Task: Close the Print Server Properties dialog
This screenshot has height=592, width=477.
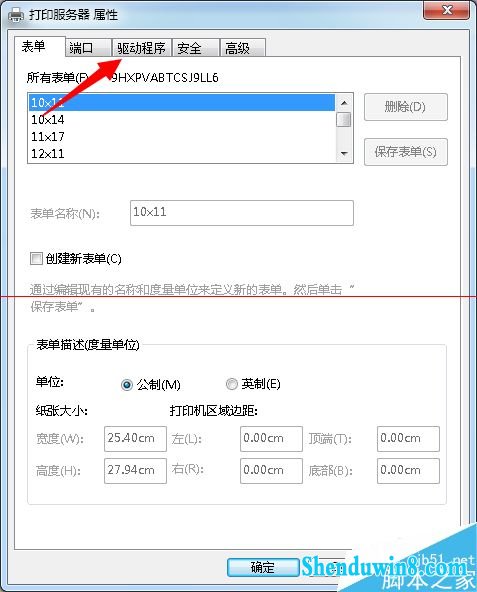Action: tap(447, 10)
